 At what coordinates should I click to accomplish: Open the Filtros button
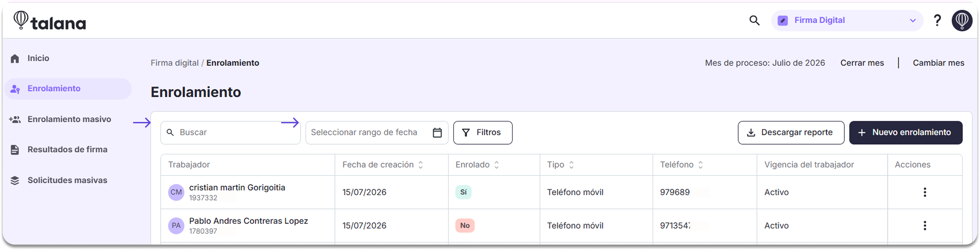[482, 133]
